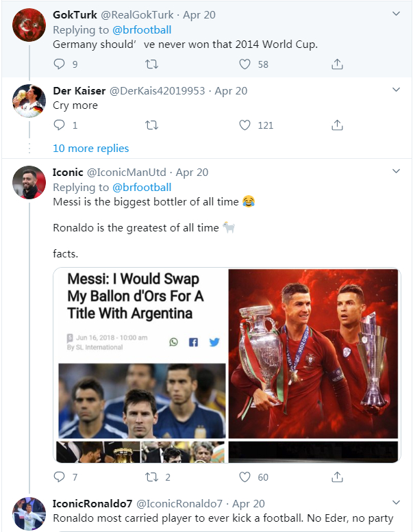Share GokTurk's tweet
413x532 pixels.
[337, 64]
